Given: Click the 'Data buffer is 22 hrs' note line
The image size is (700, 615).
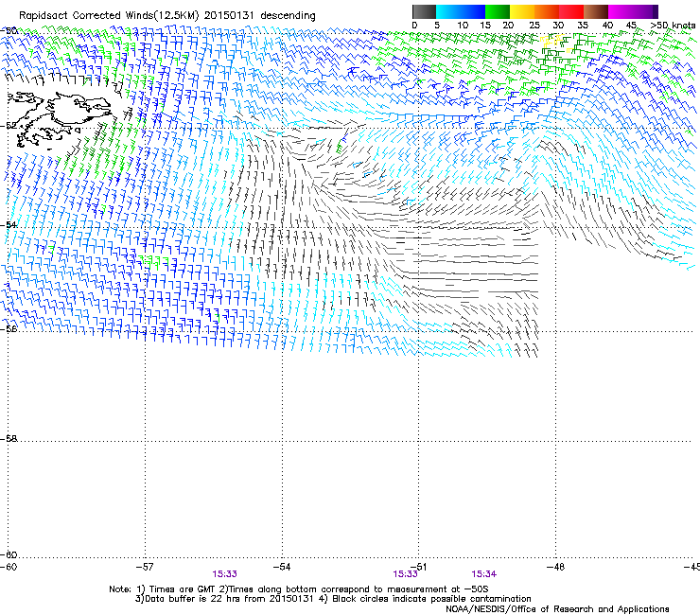Looking at the screenshot, I should (x=333, y=599).
